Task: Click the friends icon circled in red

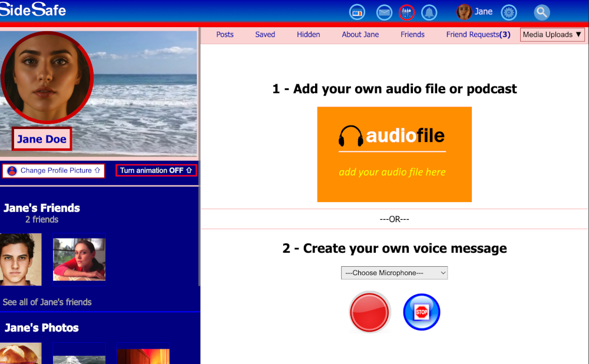Action: click(406, 12)
